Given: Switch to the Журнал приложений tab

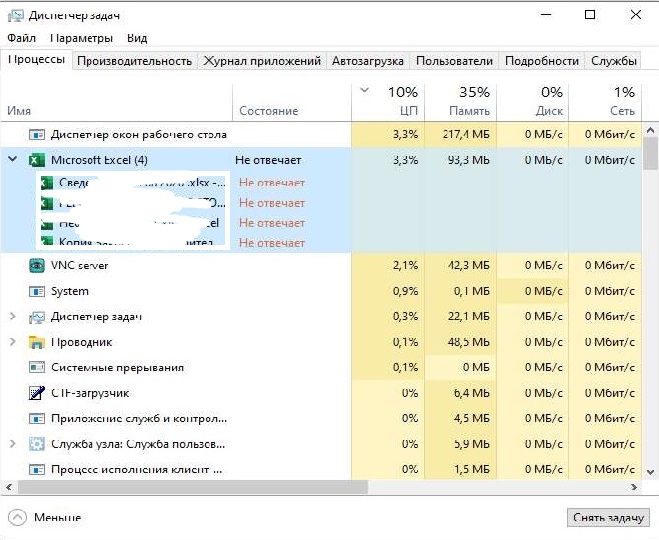Looking at the screenshot, I should (x=262, y=61).
